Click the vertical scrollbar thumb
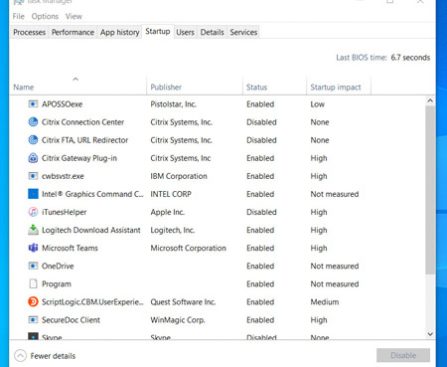447x367 pixels. (430, 189)
